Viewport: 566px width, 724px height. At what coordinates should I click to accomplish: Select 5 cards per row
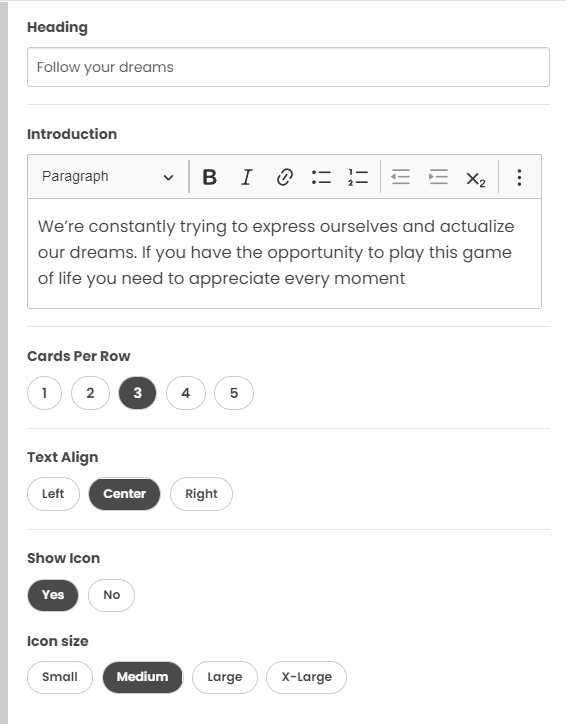click(x=234, y=393)
